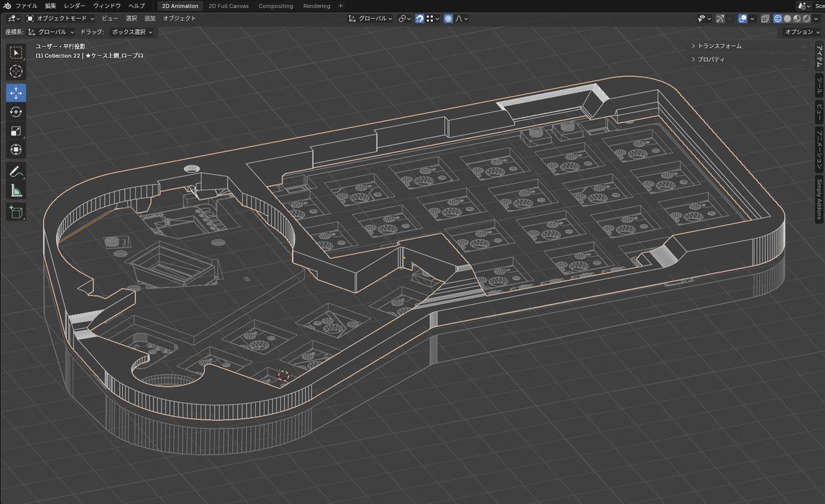Image resolution: width=825 pixels, height=504 pixels.
Task: Open オブジェクト menu in viewport header
Action: point(179,19)
